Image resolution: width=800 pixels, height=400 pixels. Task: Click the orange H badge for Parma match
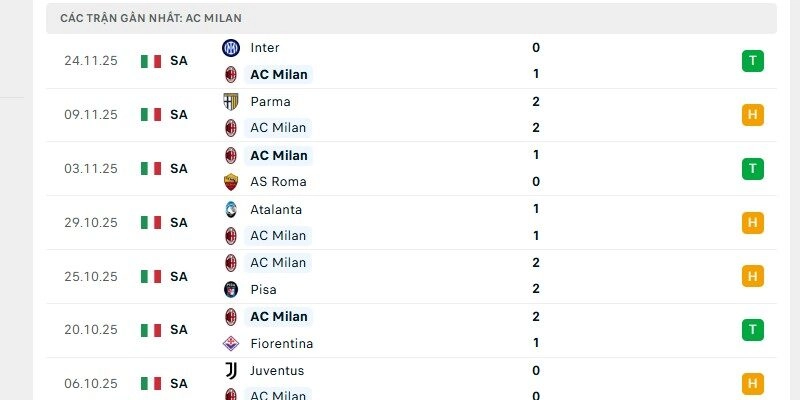point(753,115)
